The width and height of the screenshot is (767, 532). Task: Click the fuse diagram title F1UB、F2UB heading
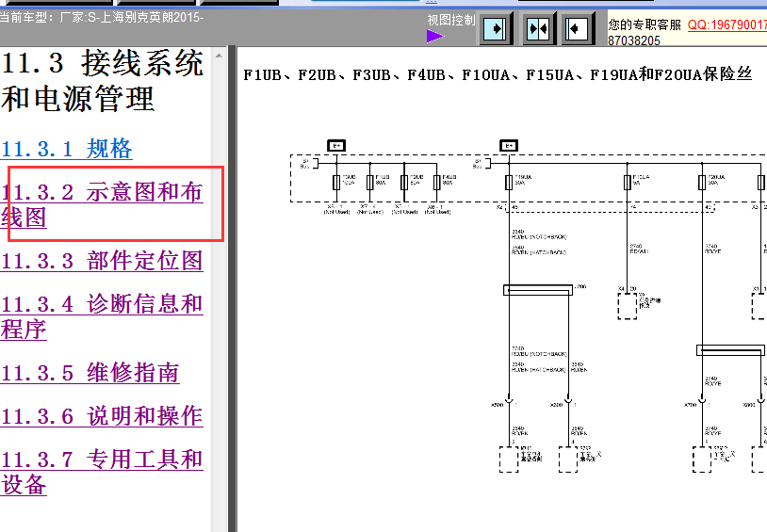pos(498,74)
